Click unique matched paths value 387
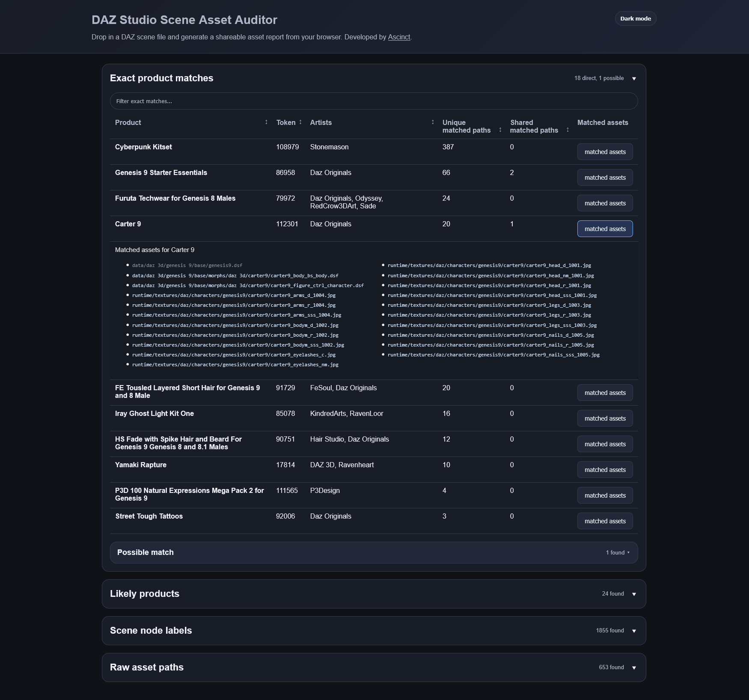This screenshot has height=700, width=749. pos(448,147)
